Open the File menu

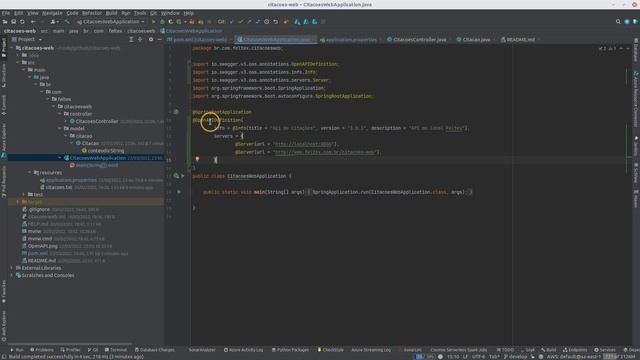tap(6, 13)
